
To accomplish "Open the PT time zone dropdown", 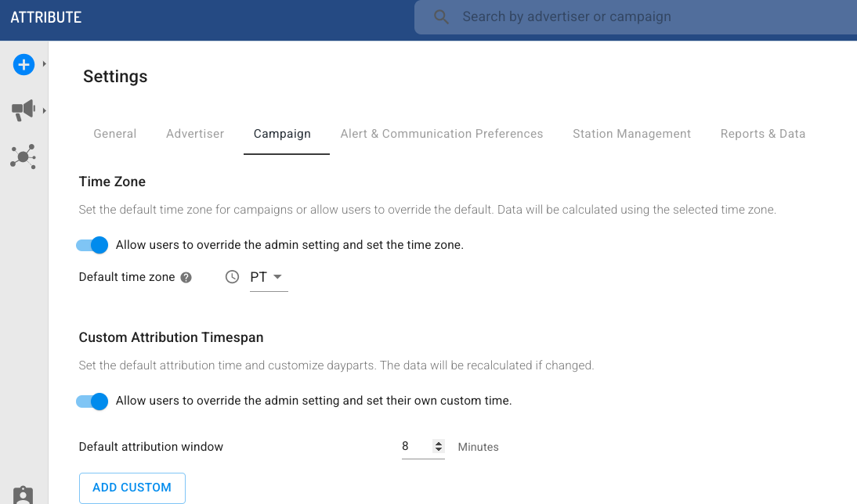I will pyautogui.click(x=268, y=277).
